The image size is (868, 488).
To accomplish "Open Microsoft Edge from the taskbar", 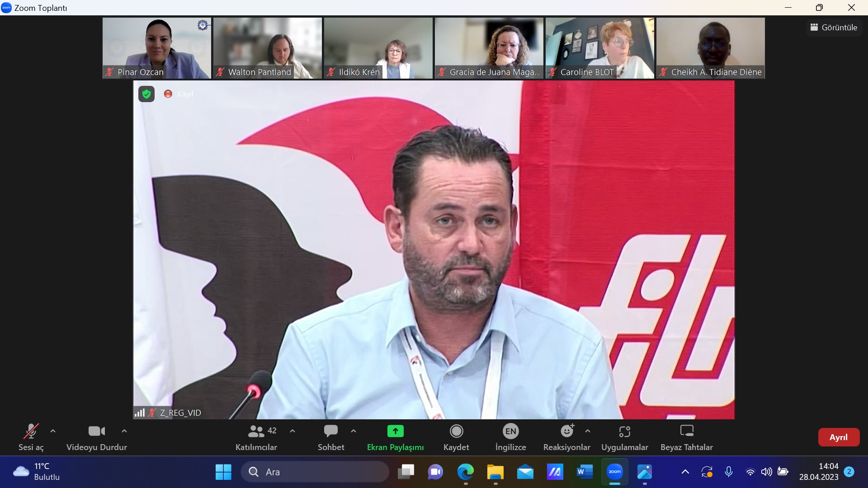I will [x=465, y=472].
